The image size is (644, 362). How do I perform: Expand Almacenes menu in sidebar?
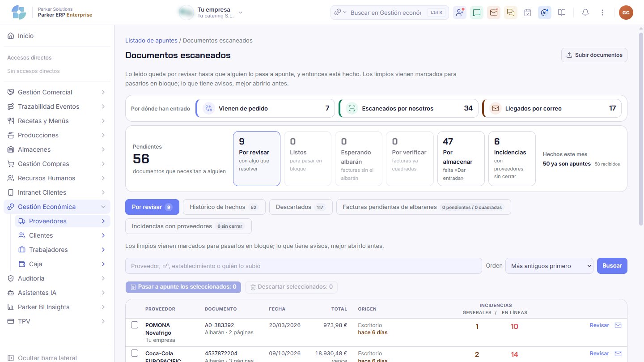(x=57, y=149)
